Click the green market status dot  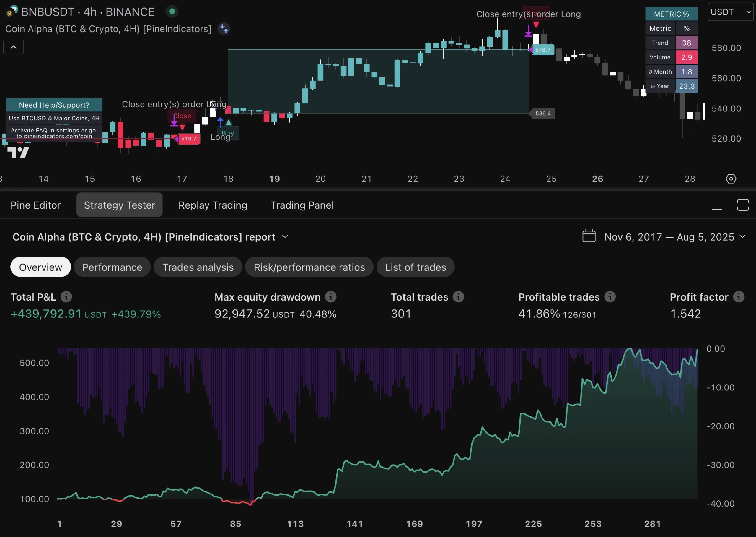coord(172,12)
